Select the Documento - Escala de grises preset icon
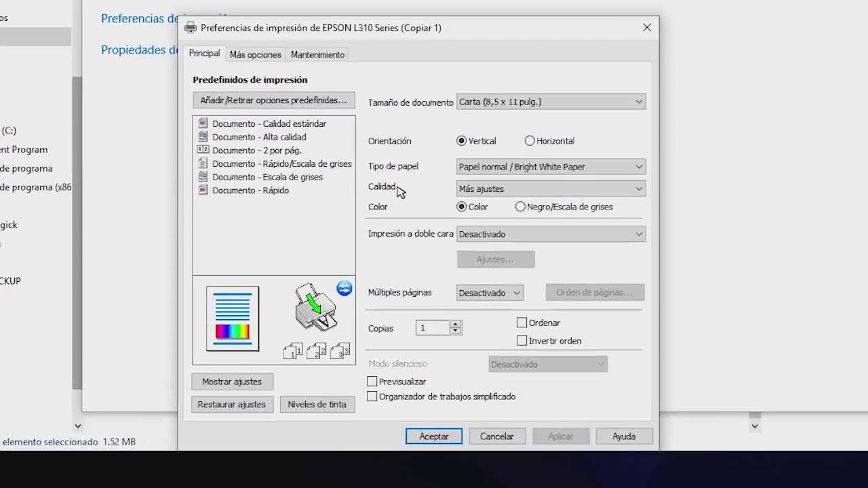The width and height of the screenshot is (868, 488). pos(202,177)
